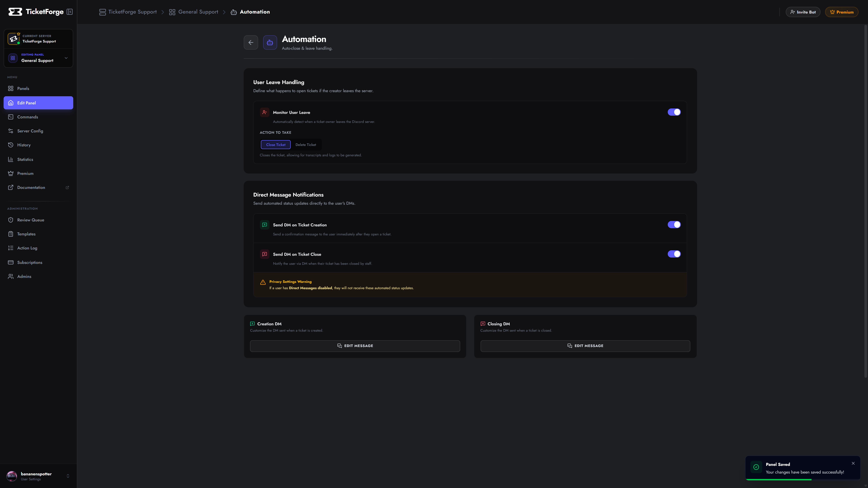868x488 pixels.
Task: Click the Send DM on Ticket Close icon
Action: 264,254
